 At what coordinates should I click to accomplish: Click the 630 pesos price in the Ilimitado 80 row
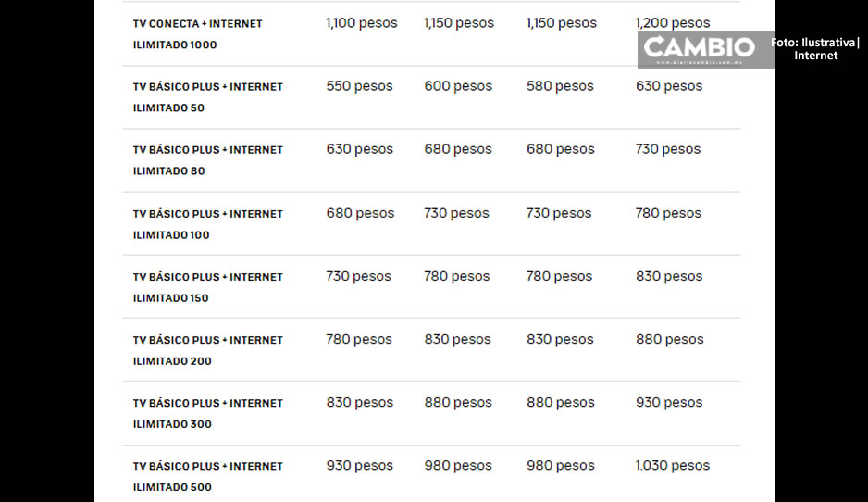359,149
